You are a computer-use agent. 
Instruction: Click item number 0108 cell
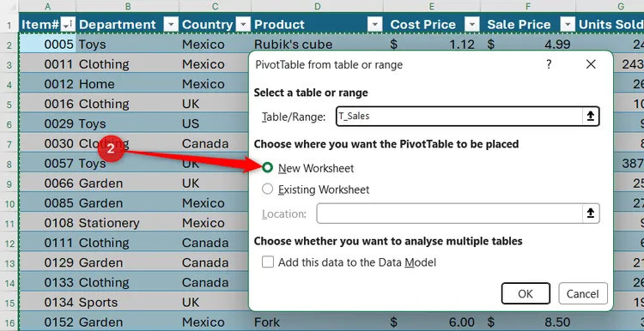[47, 223]
